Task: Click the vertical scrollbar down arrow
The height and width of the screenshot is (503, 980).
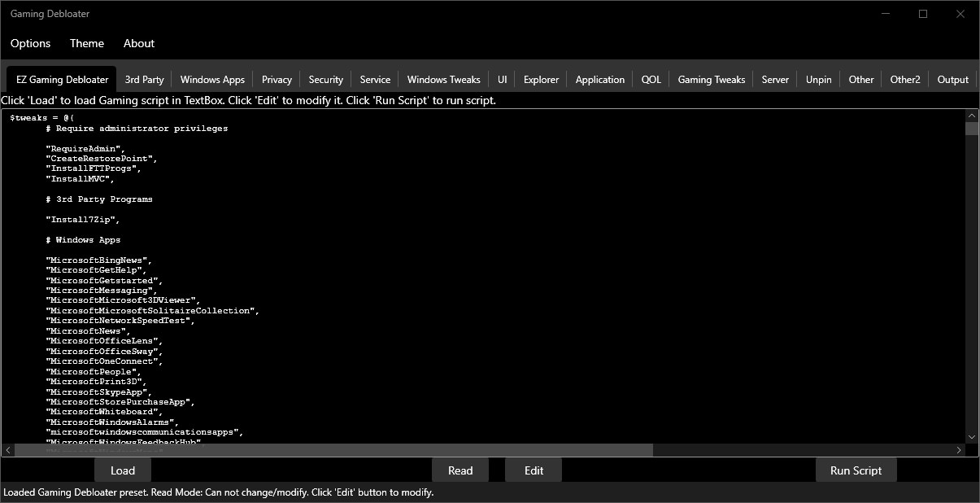Action: [971, 437]
